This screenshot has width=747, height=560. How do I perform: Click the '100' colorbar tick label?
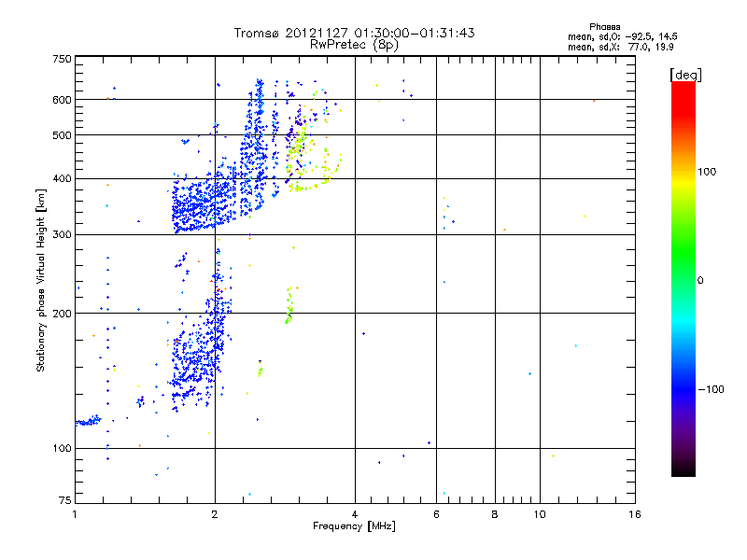tap(707, 172)
